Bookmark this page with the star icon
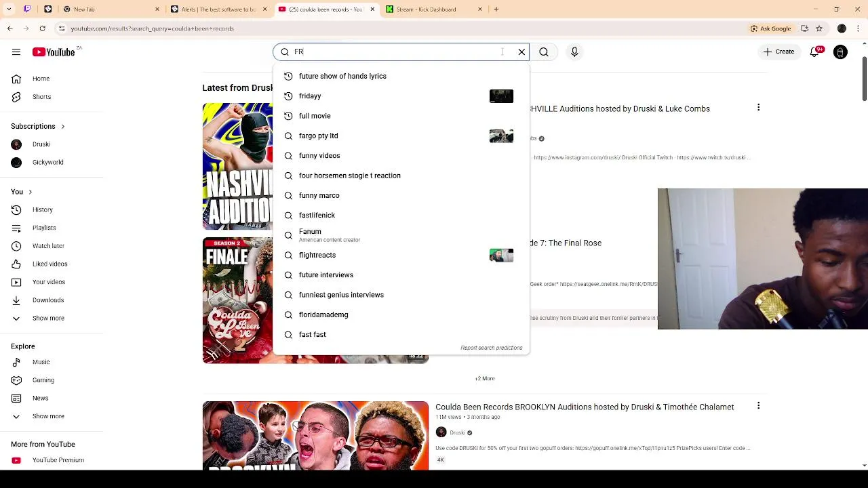868x488 pixels. coord(819,28)
